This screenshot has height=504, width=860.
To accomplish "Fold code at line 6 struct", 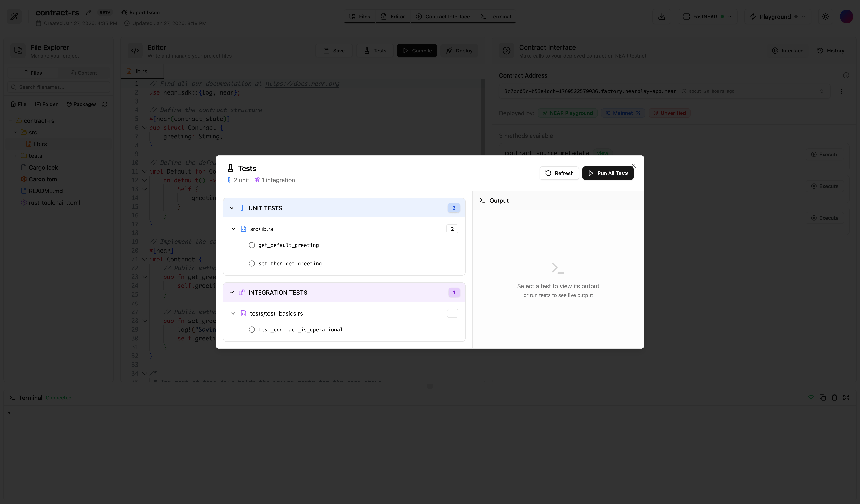I will (145, 128).
